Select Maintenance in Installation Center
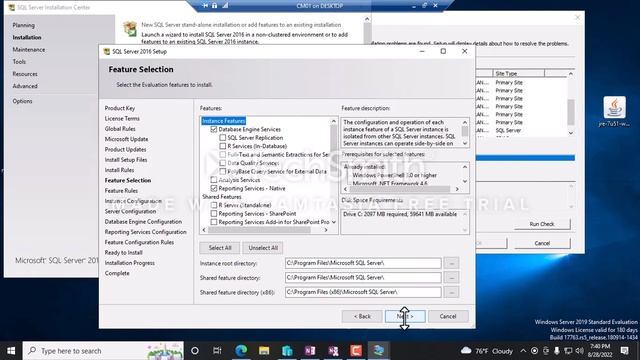Image resolution: width=640 pixels, height=360 pixels. tap(29, 50)
